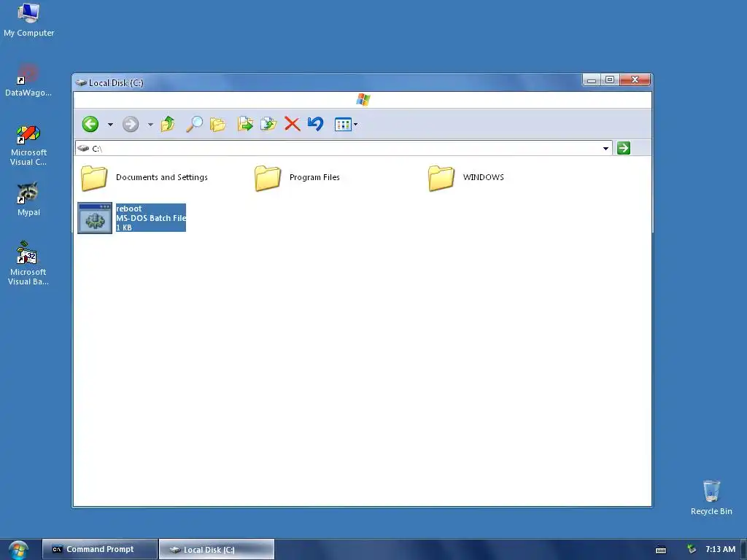Delete the selected item with red X
Screen dimensions: 747x560
coord(292,124)
